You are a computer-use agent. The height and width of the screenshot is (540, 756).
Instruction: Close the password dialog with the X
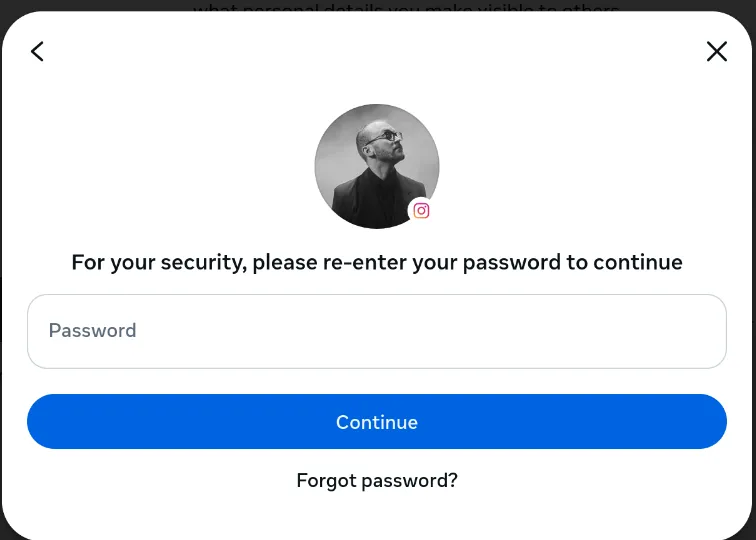(x=716, y=51)
